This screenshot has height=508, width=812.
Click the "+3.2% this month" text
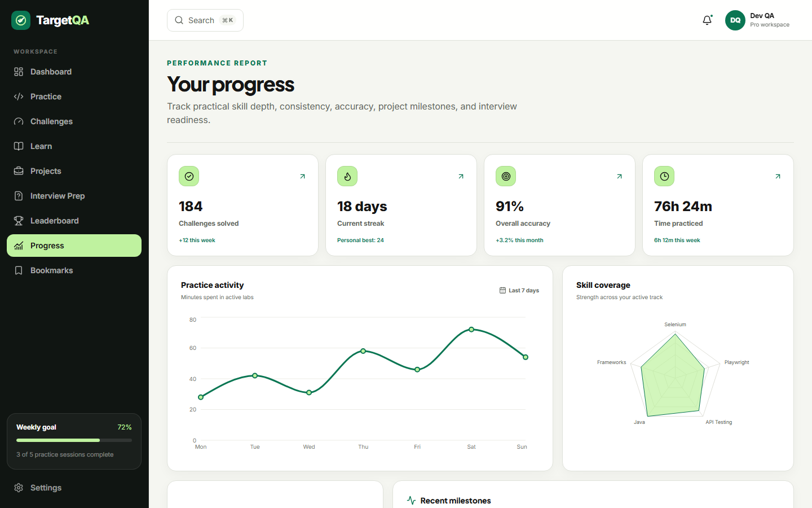coord(519,240)
